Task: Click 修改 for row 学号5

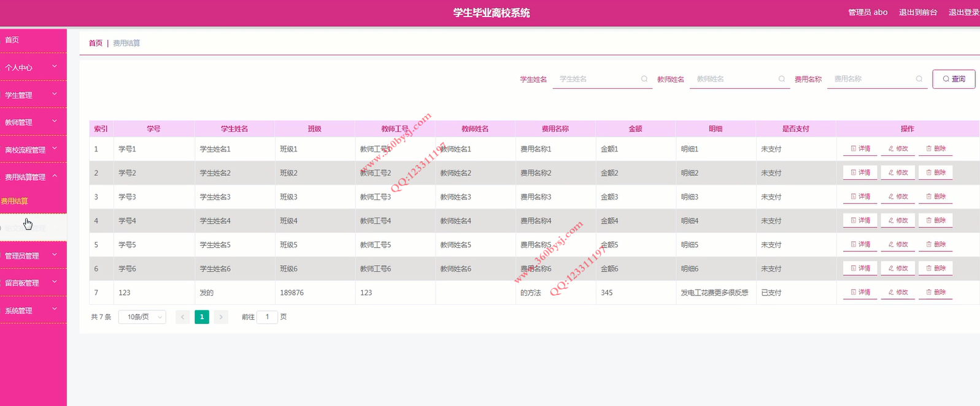Action: coord(898,245)
